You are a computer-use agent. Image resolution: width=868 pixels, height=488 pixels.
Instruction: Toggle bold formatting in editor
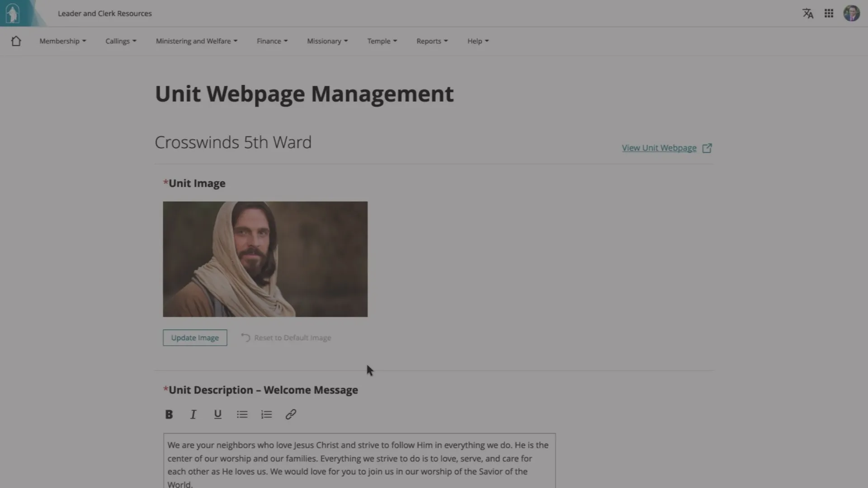tap(169, 414)
